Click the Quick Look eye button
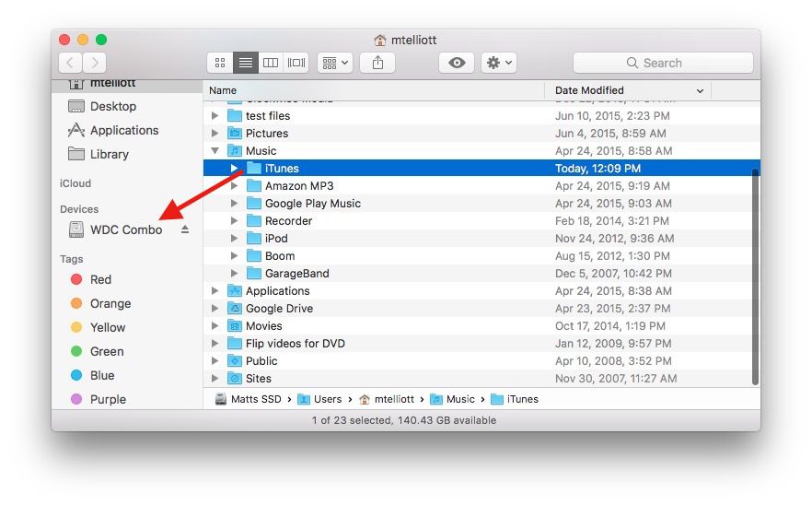The width and height of the screenshot is (812, 505). (x=457, y=63)
